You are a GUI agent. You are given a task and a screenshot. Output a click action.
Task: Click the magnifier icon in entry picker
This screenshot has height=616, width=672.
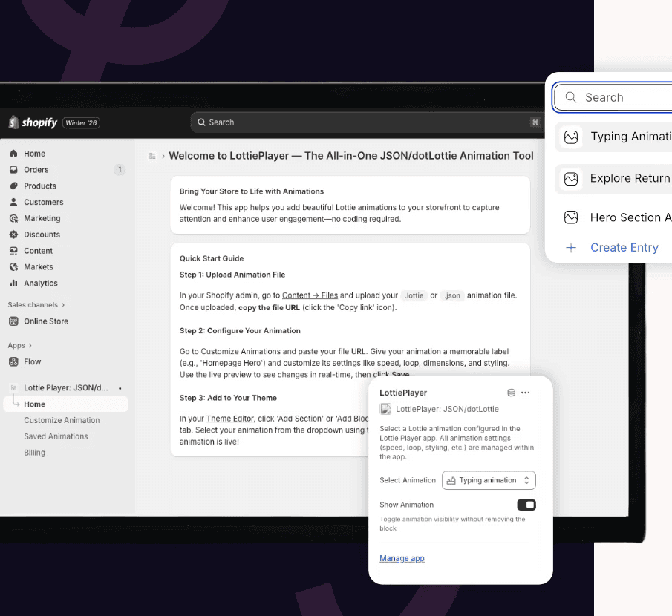570,97
